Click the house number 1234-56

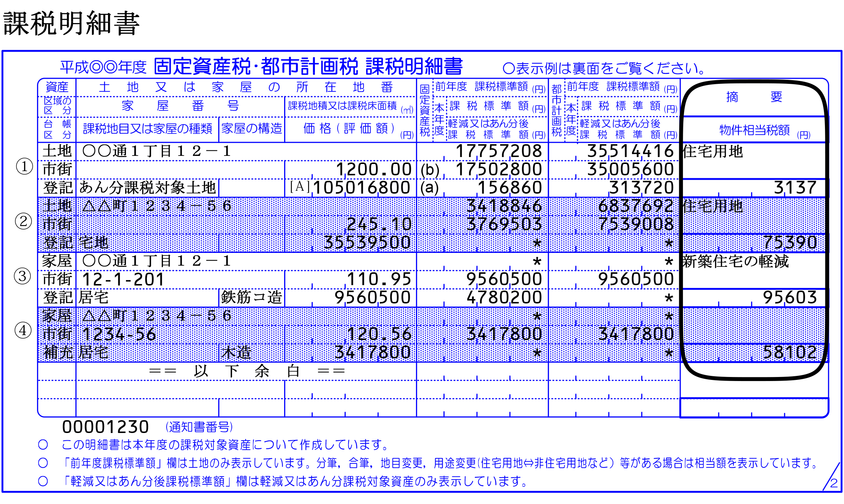119,334
